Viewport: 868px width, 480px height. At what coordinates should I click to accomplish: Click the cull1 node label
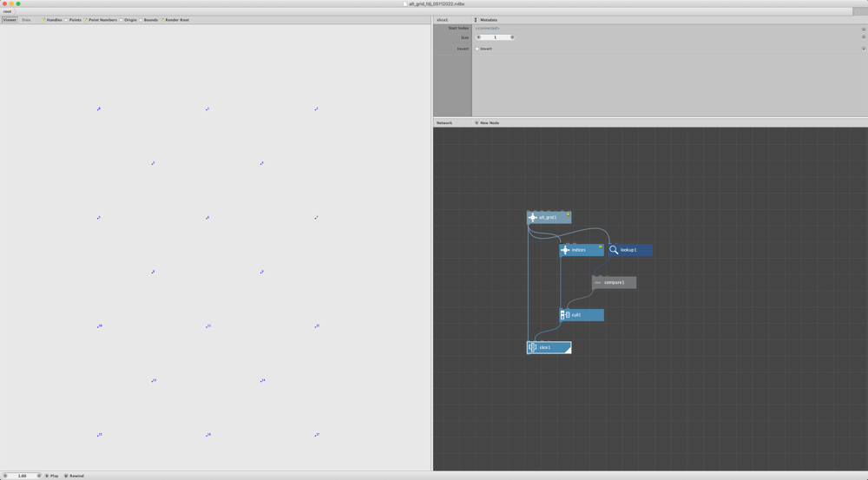(x=576, y=315)
